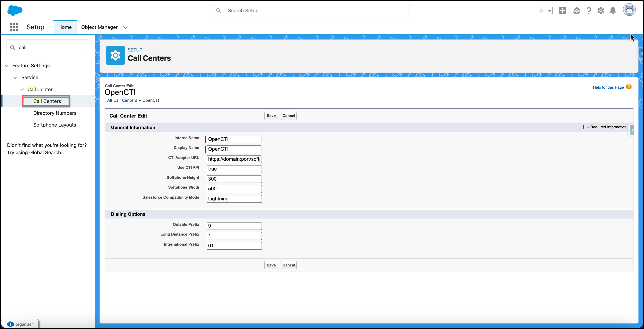Screen dimensions: 644x329
Task: Open Softphone Layouts in the sidebar
Action: [x=55, y=125]
